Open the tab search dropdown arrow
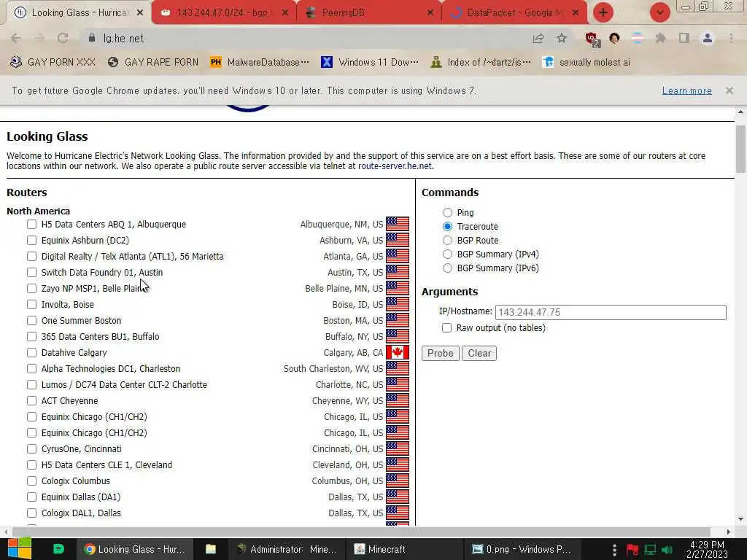 click(x=659, y=12)
